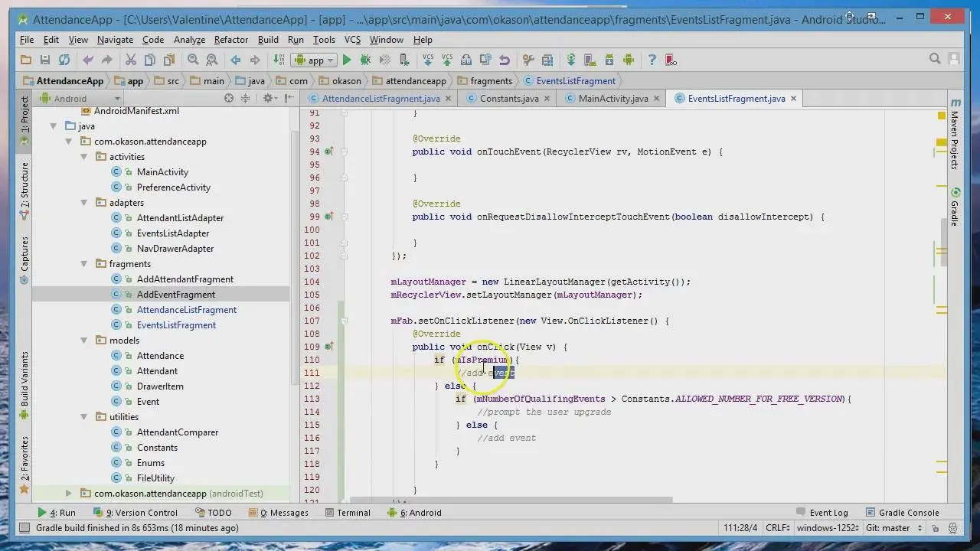Run the app with the green play icon
This screenshot has width=980, height=551.
point(347,60)
